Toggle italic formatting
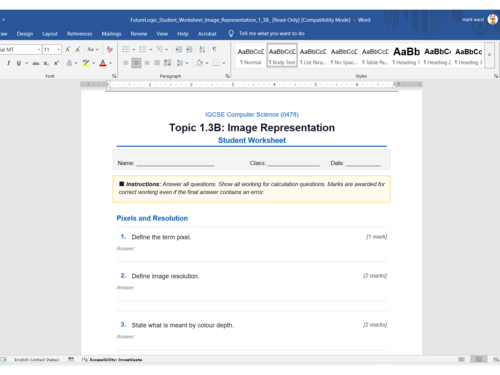500x375 pixels. click(8, 63)
